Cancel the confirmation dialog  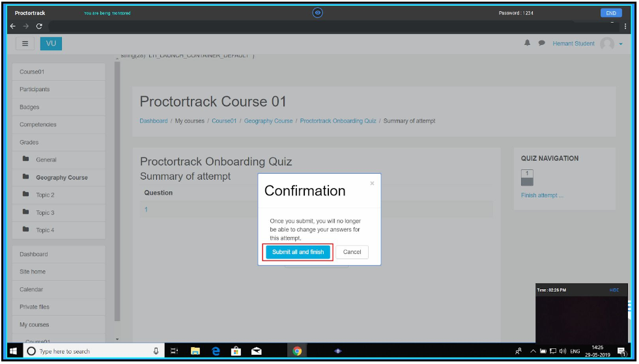(x=352, y=252)
